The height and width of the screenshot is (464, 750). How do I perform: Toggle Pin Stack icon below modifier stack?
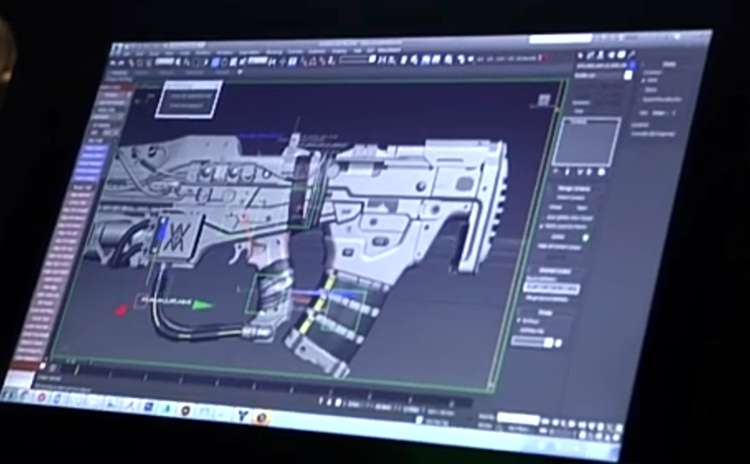[558, 171]
